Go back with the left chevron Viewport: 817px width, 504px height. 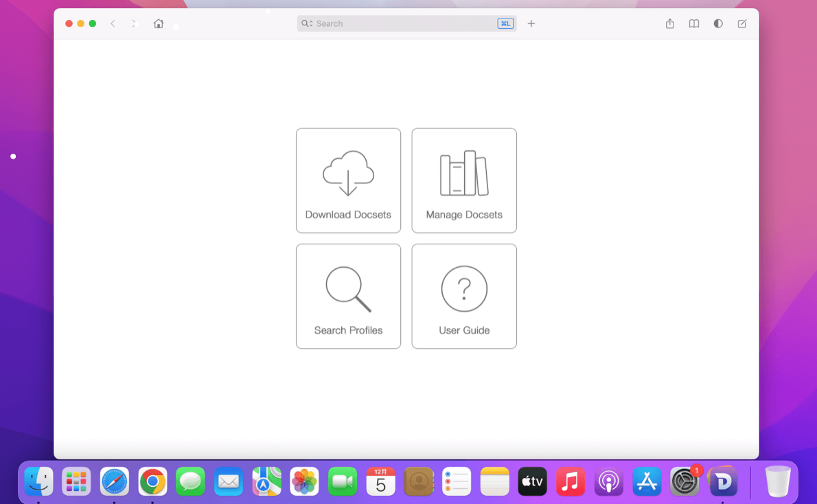113,23
